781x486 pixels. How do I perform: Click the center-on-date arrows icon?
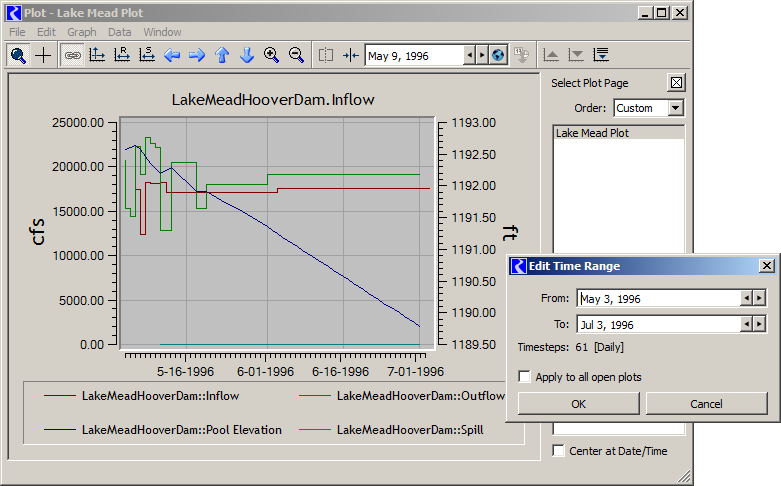[x=351, y=55]
